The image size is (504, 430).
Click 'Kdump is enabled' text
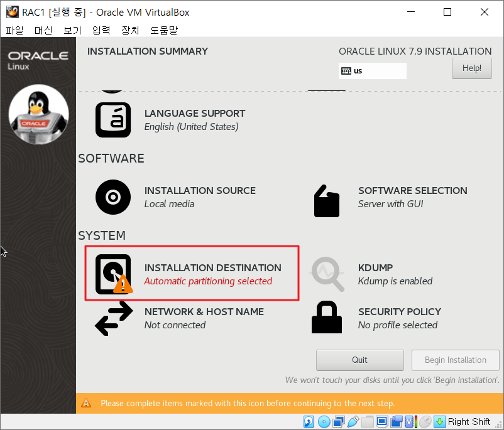click(x=395, y=281)
